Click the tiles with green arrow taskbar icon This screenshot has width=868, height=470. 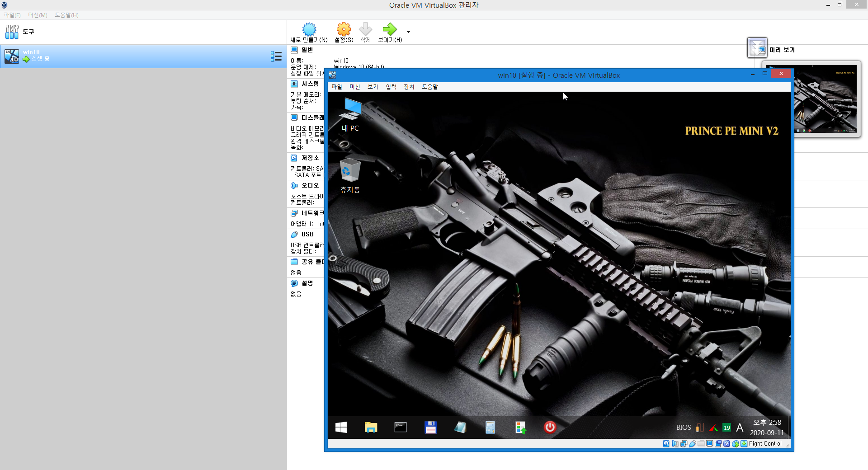coord(520,427)
